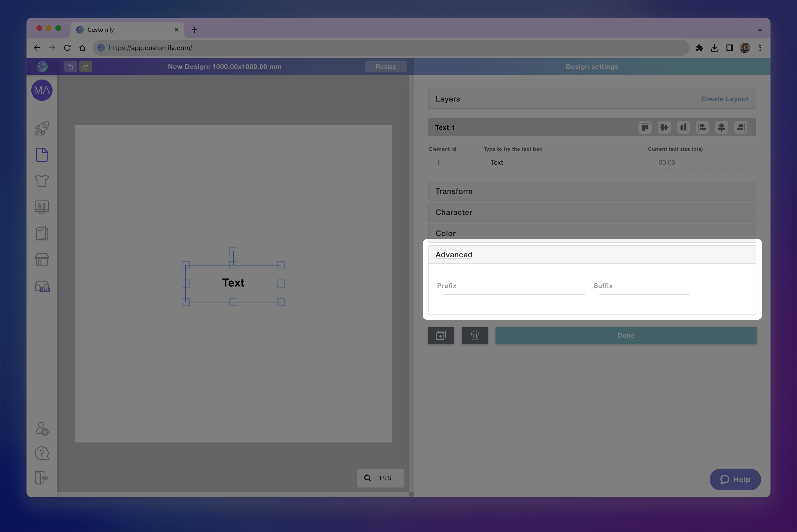The height and width of the screenshot is (532, 797).
Task: Open the Color settings panel
Action: (x=591, y=233)
